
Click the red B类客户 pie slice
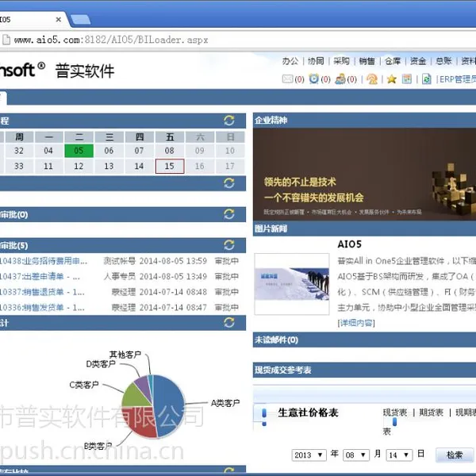point(140,421)
